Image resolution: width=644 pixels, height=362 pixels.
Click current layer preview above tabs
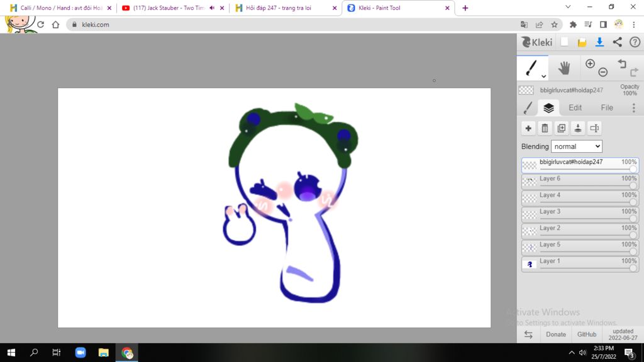[526, 90]
